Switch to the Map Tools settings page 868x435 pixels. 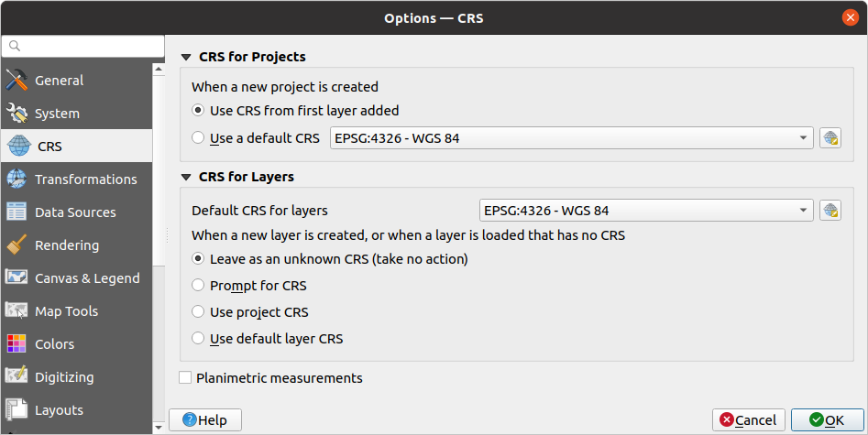coord(66,311)
